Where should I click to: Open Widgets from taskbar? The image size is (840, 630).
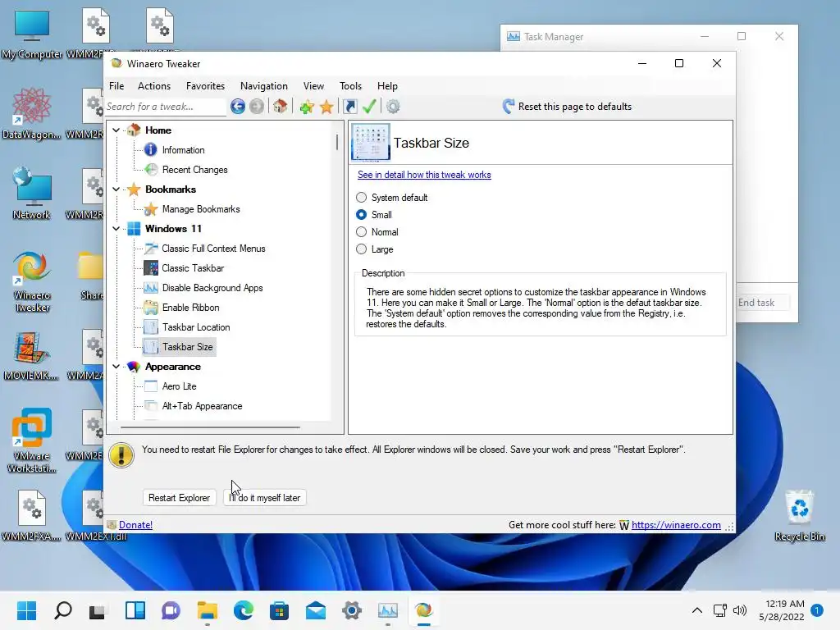tap(135, 610)
